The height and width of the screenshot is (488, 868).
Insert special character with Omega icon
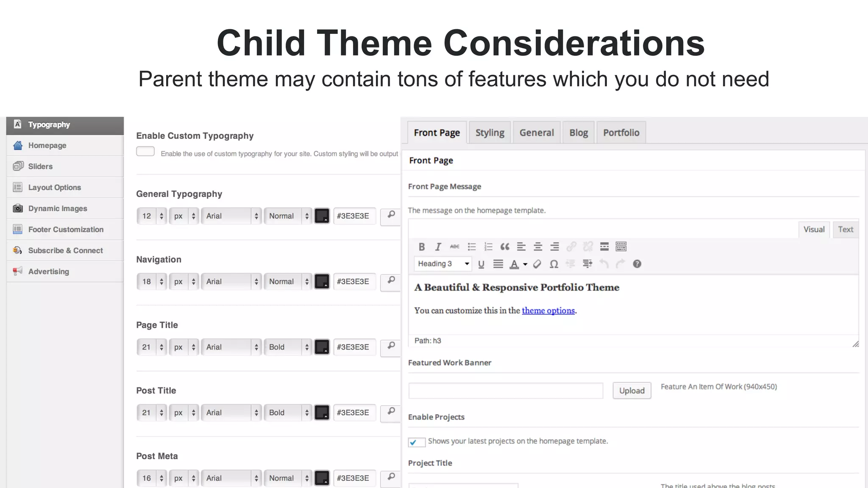554,264
